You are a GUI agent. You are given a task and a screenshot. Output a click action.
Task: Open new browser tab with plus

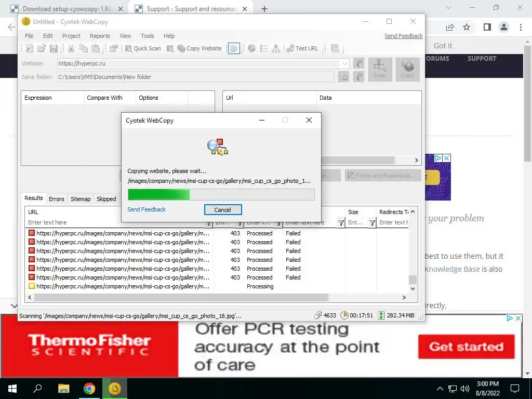264,9
